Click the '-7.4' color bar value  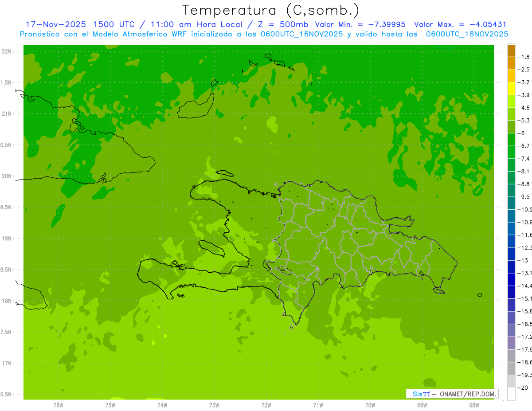click(524, 159)
